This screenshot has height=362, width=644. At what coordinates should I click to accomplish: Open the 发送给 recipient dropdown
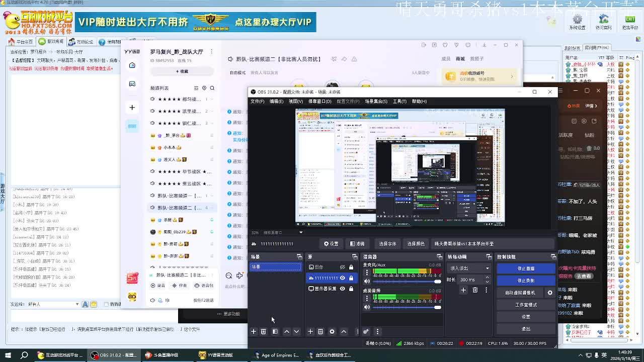coord(77,304)
